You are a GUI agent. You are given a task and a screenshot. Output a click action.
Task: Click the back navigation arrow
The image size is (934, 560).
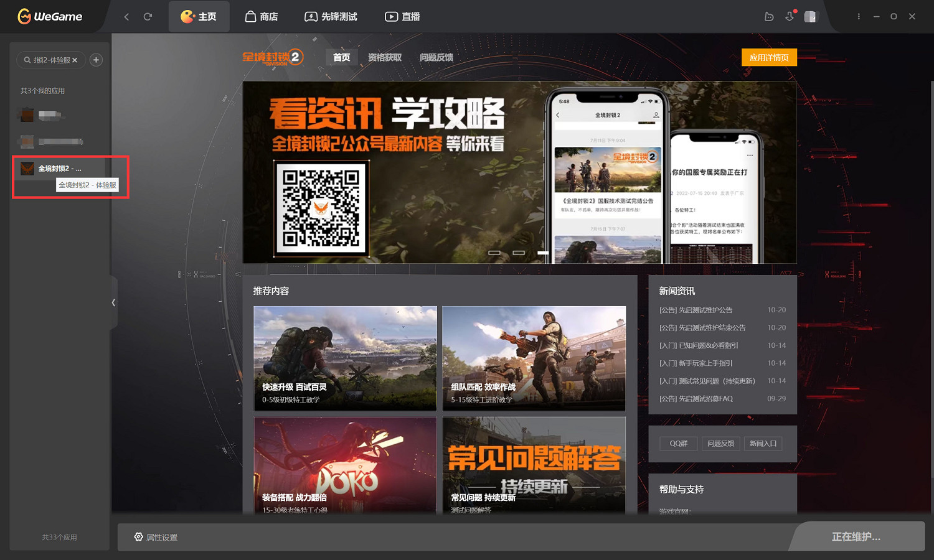126,16
